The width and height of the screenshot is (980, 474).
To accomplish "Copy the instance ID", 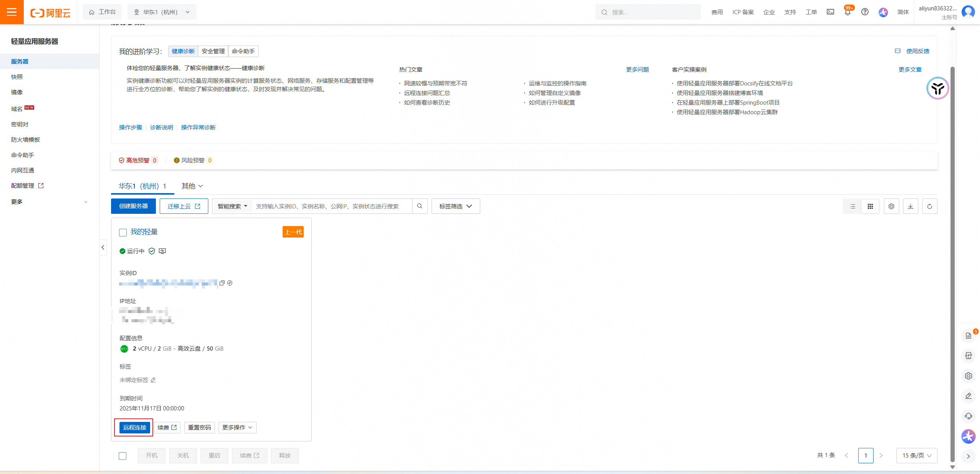I will [222, 283].
